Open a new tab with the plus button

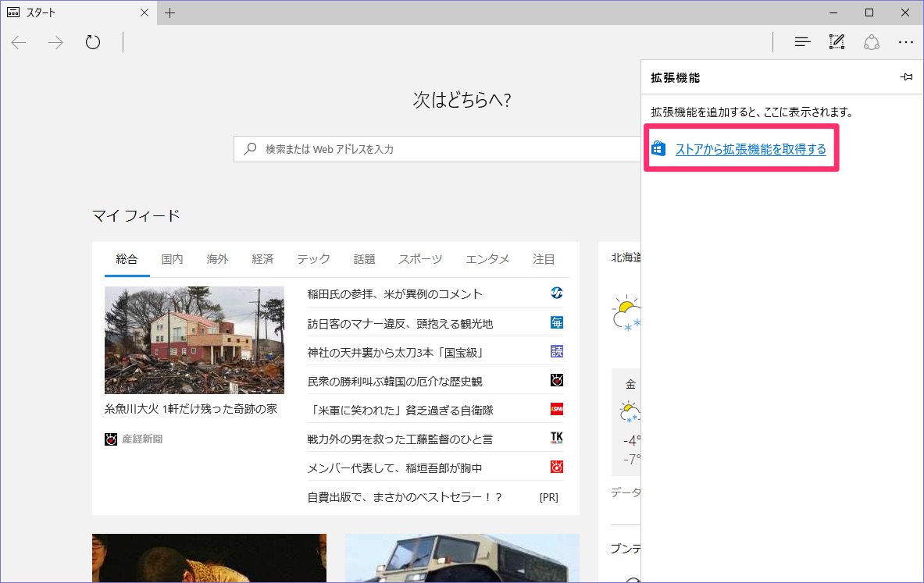click(169, 12)
